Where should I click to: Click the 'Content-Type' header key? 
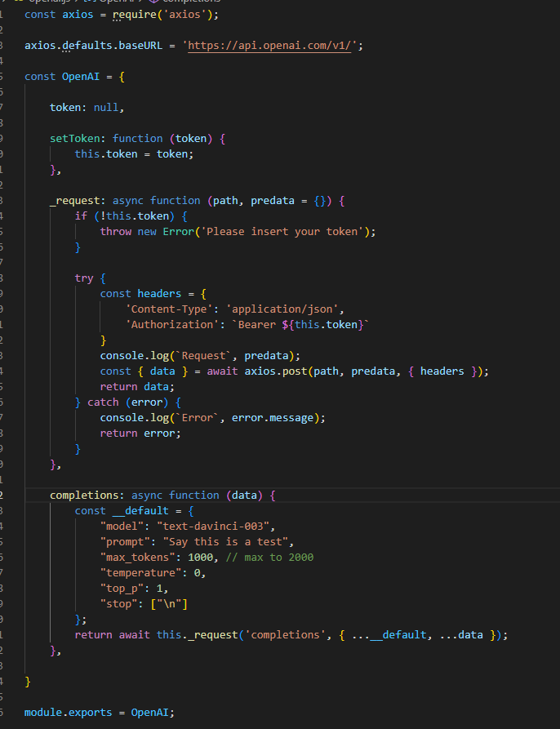(169, 309)
